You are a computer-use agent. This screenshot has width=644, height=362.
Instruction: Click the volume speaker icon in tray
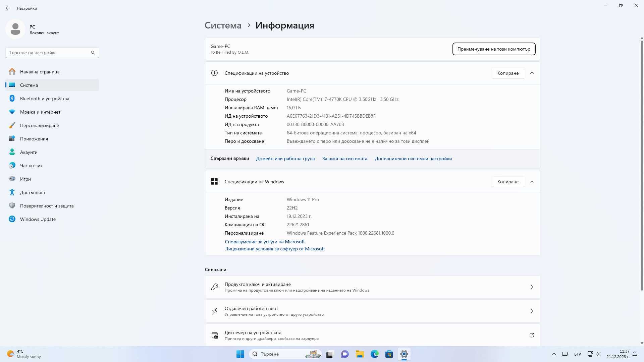[x=598, y=354]
